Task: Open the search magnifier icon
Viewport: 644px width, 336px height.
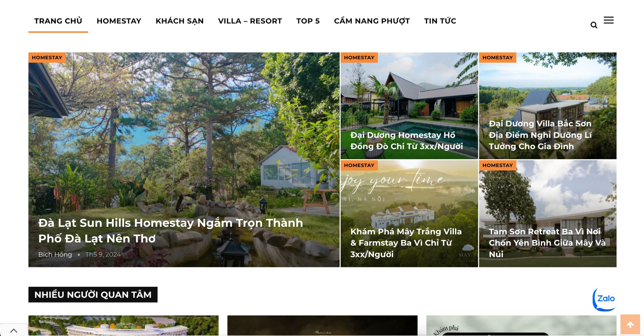Action: coord(594,25)
